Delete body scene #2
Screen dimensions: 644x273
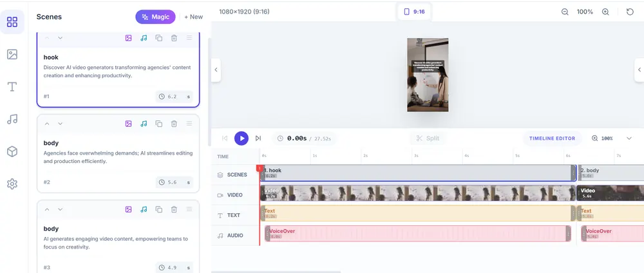174,124
